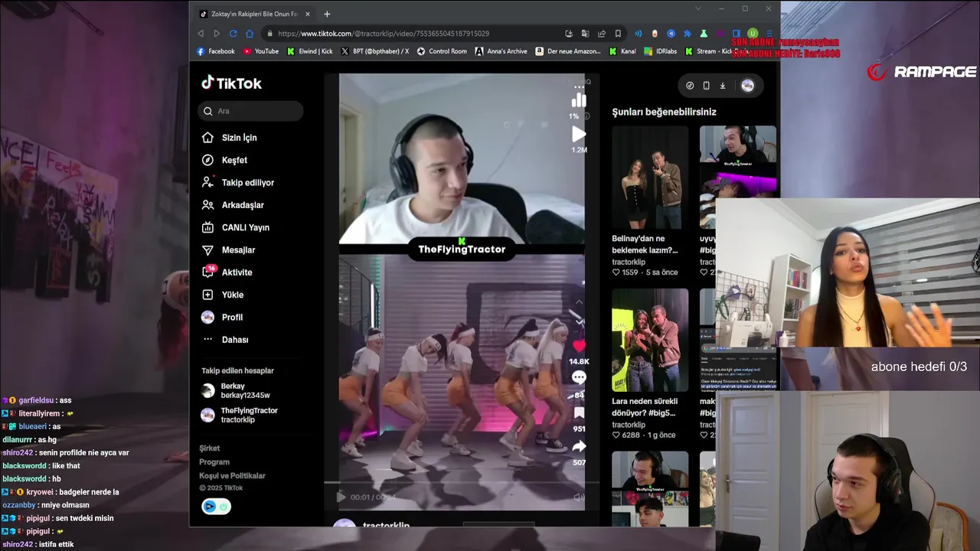980x551 pixels.
Task: Open Arkadaşlar friends page
Action: (x=233, y=205)
